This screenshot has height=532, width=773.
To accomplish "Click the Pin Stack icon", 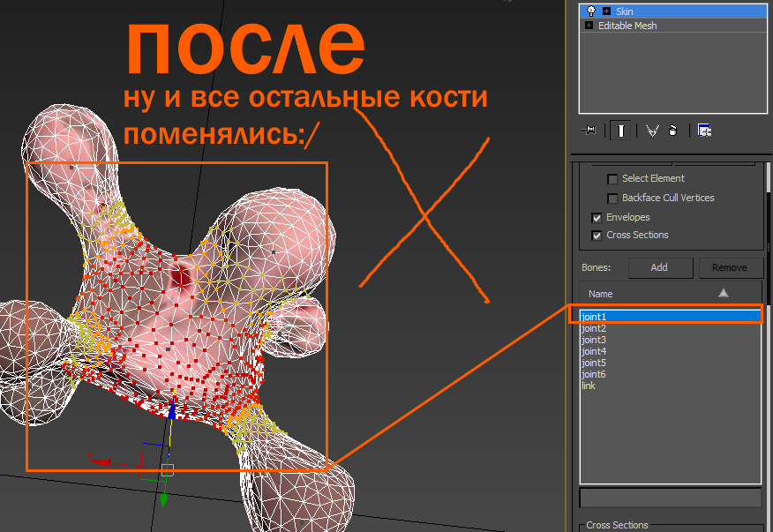I will 589,131.
